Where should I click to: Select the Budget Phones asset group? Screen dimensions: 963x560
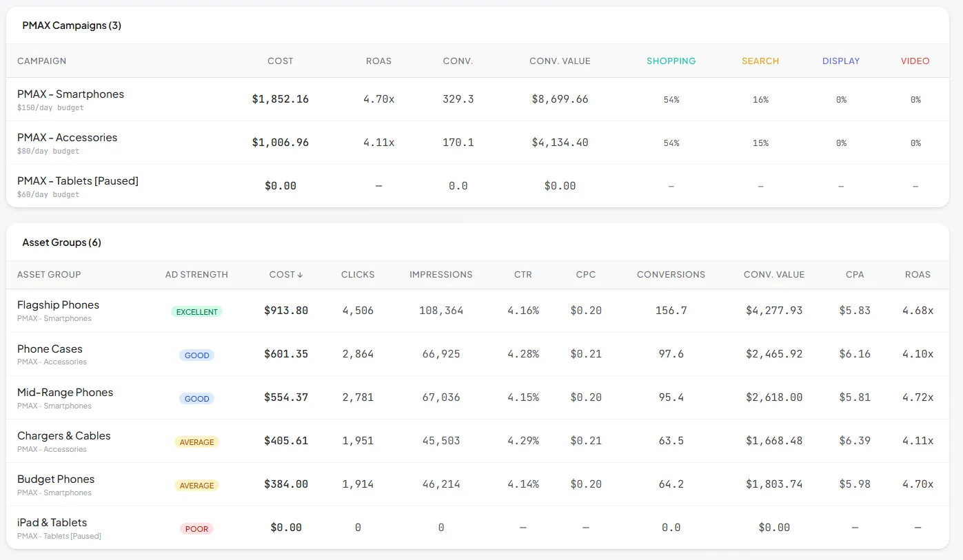[x=478, y=484]
